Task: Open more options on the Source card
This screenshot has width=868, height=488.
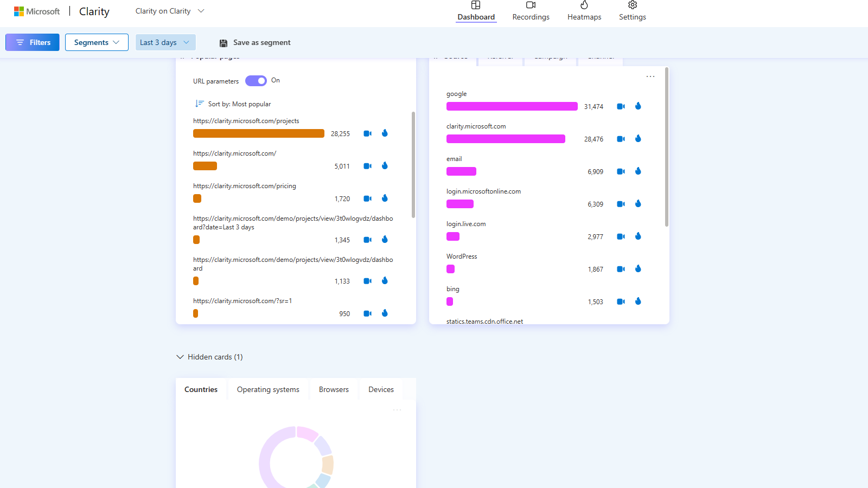Action: [650, 76]
